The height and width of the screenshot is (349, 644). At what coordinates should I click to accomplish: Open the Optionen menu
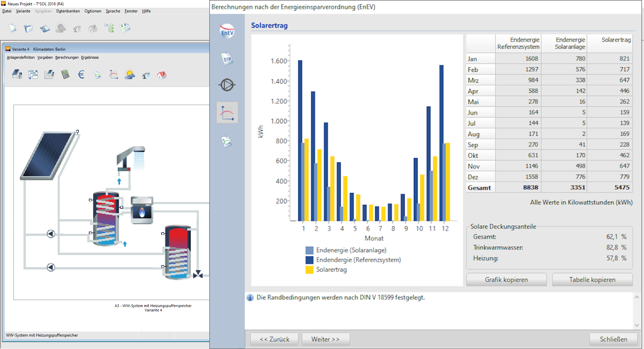pyautogui.click(x=93, y=11)
